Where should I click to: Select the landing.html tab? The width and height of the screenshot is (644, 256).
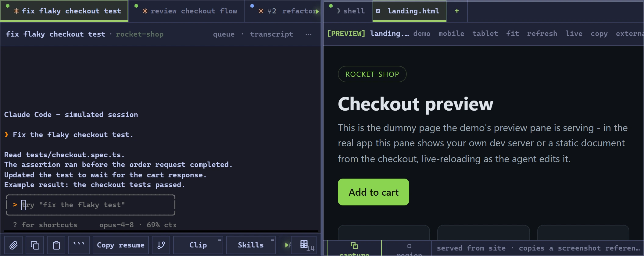coord(410,11)
